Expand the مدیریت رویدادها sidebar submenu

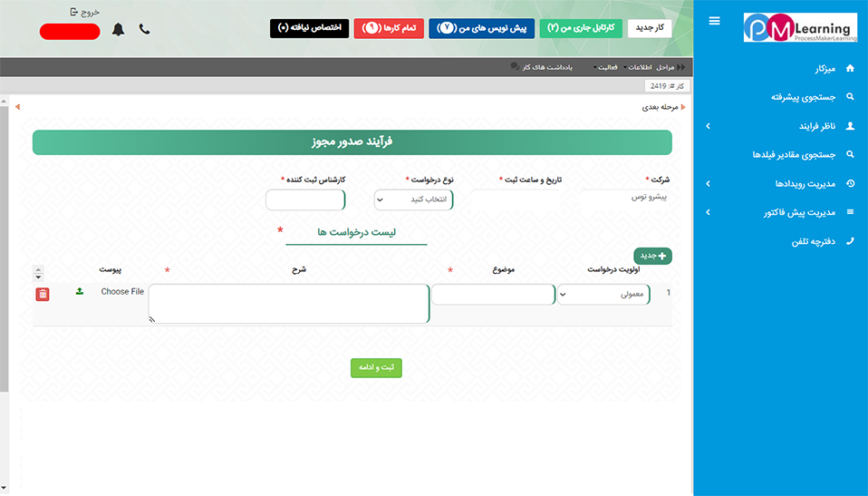click(x=709, y=184)
